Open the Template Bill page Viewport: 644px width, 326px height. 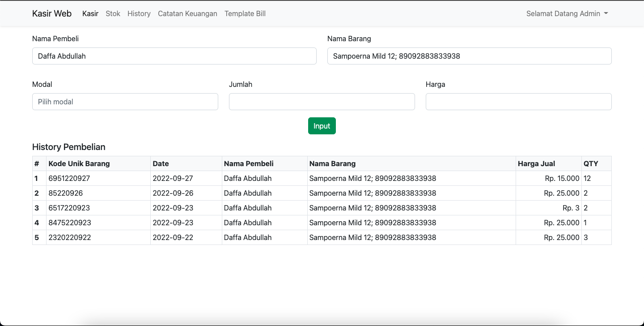pyautogui.click(x=245, y=13)
